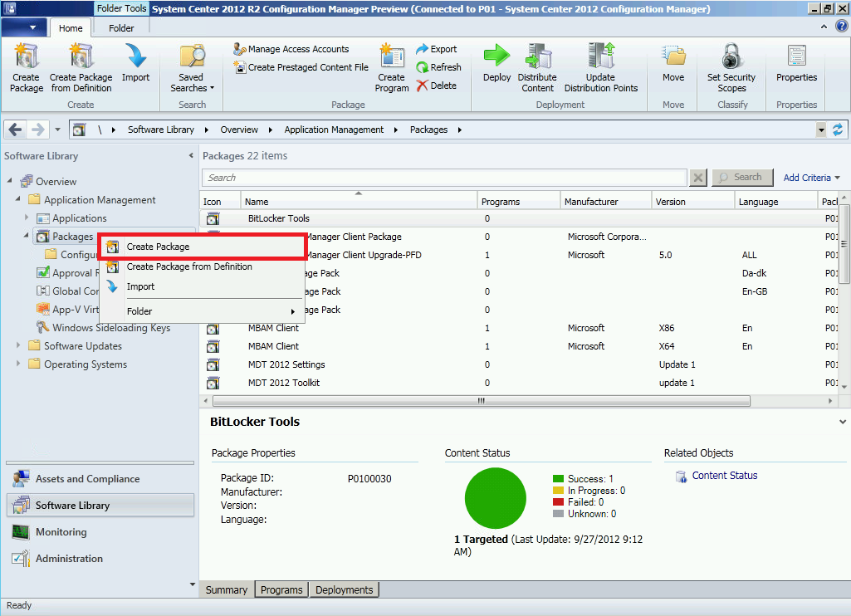
Task: Click Create Package from Definition ribbon icon
Action: (x=81, y=56)
